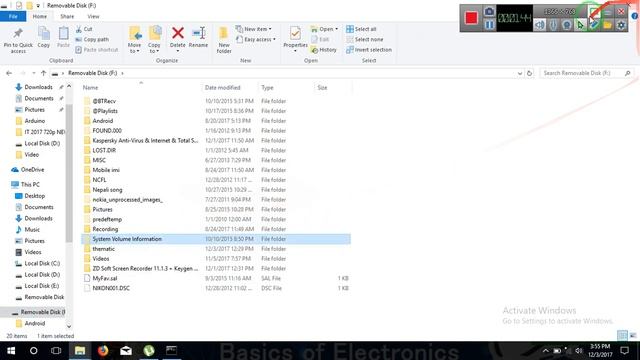Open the Open button's dropdown in the ribbon
Screen dimensions: 640x360
(336, 29)
